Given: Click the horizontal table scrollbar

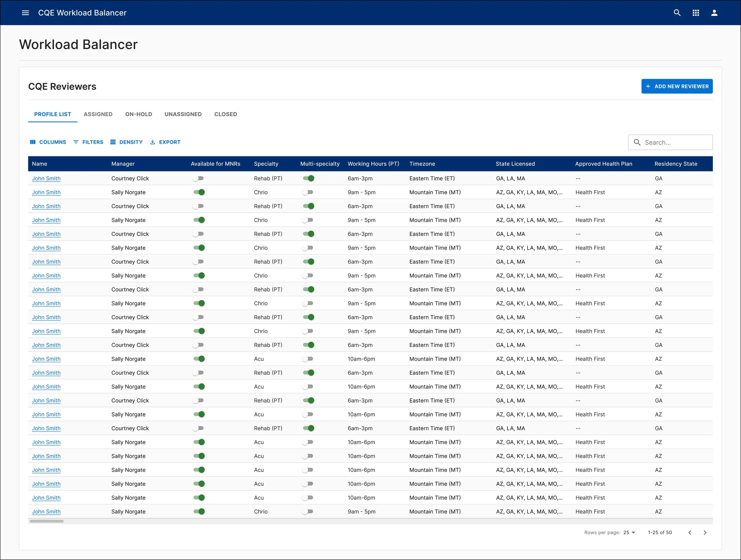Looking at the screenshot, I should click(47, 521).
